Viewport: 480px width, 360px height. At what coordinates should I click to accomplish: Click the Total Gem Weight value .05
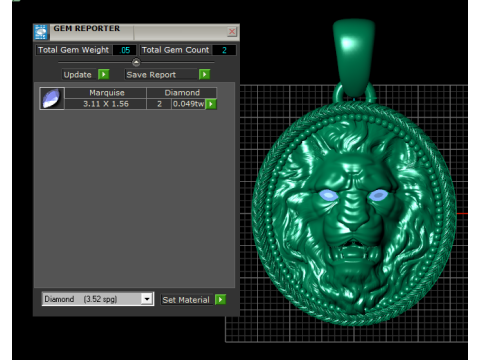tap(125, 50)
